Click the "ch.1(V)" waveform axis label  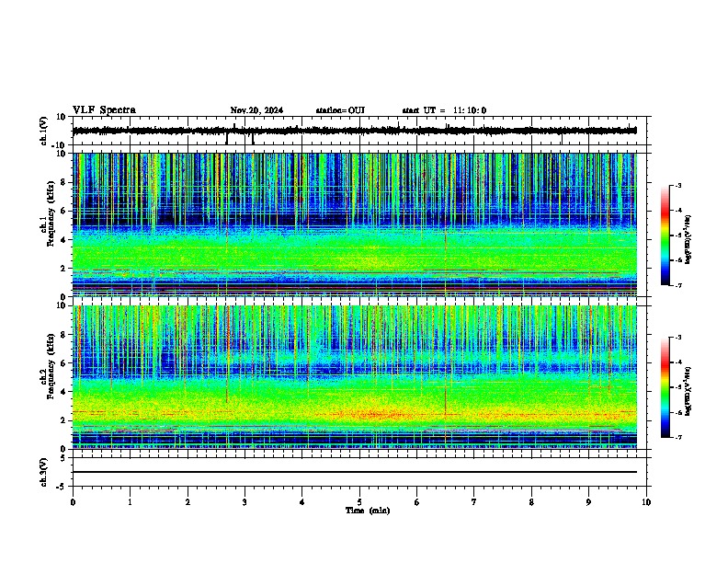coord(44,131)
